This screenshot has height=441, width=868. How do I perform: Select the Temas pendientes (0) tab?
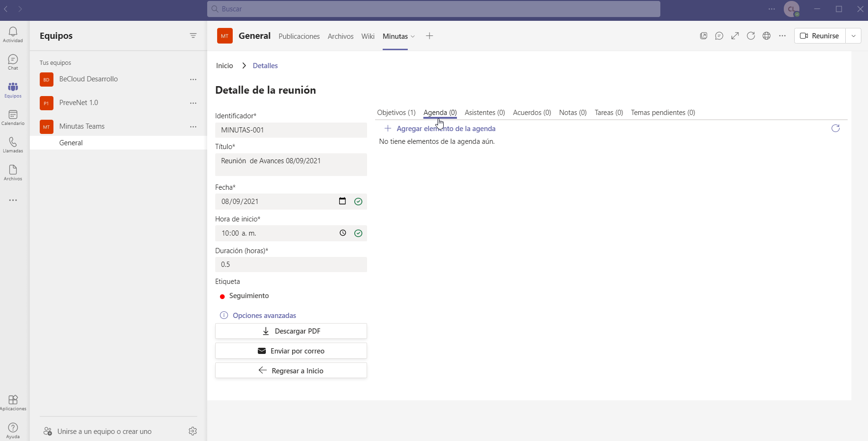point(663,113)
